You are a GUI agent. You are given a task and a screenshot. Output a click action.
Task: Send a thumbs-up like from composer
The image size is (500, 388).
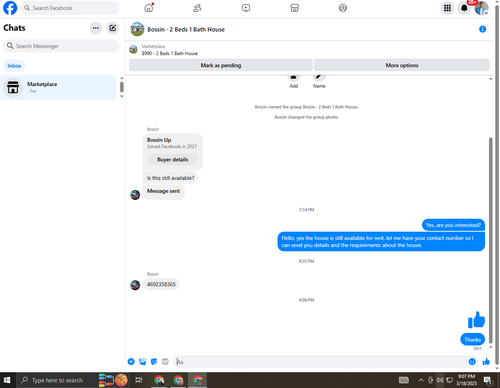[486, 362]
